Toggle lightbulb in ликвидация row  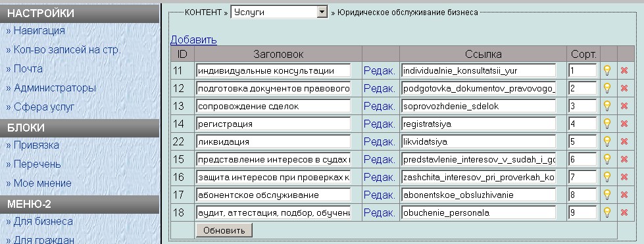(607, 141)
